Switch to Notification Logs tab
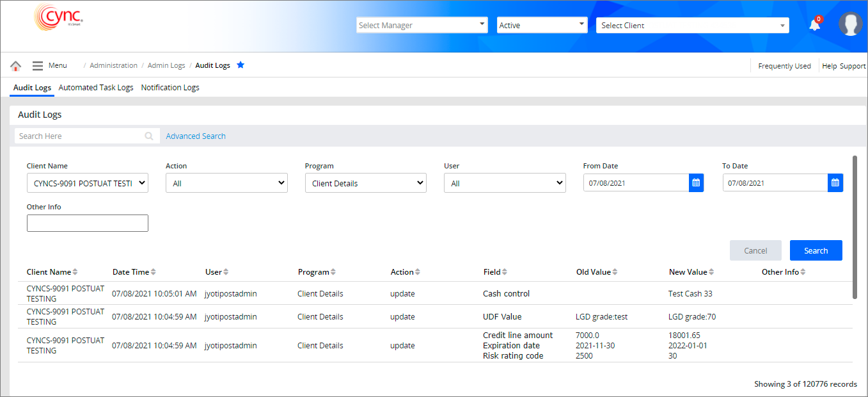The height and width of the screenshot is (397, 868). [x=170, y=88]
